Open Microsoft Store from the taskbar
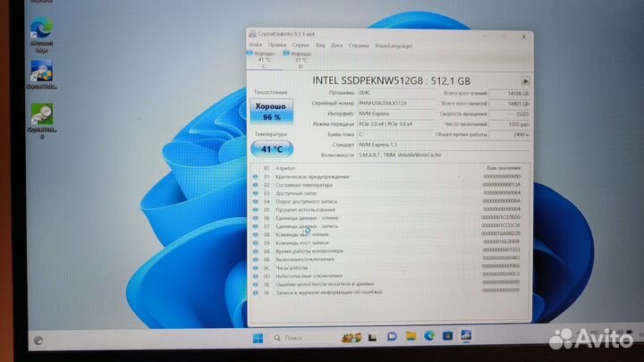 tap(448, 336)
